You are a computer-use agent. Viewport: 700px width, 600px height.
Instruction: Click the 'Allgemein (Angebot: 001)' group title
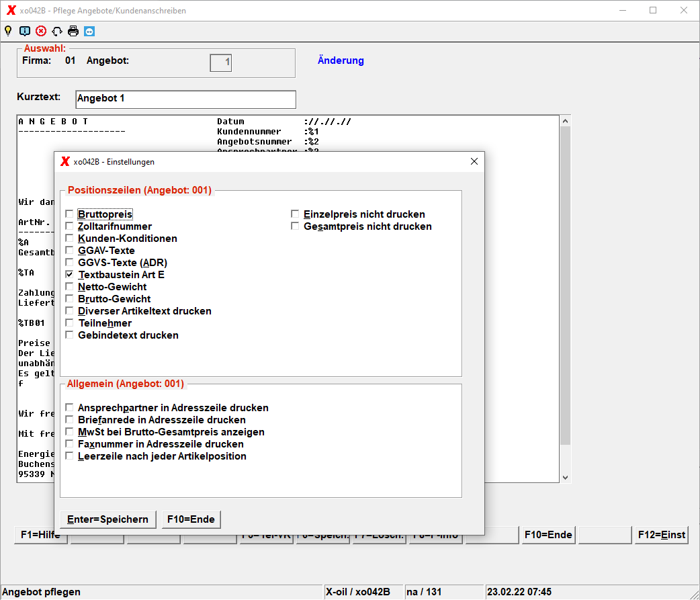(126, 384)
